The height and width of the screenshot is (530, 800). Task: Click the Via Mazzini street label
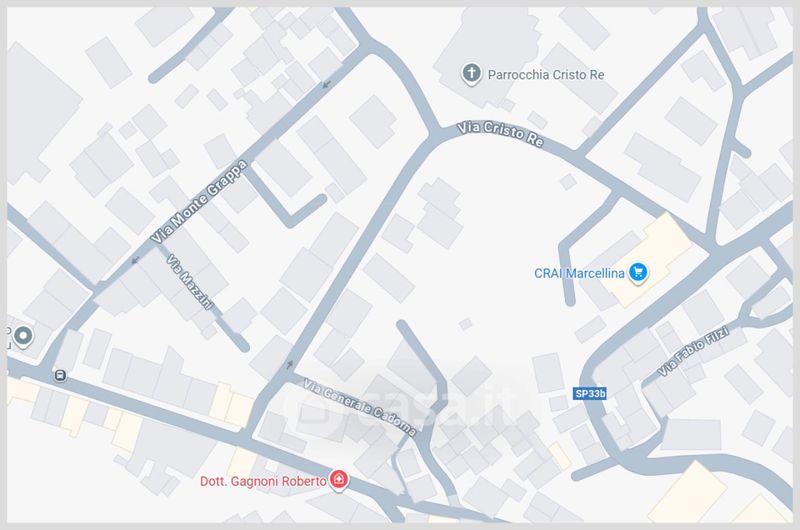(x=189, y=282)
